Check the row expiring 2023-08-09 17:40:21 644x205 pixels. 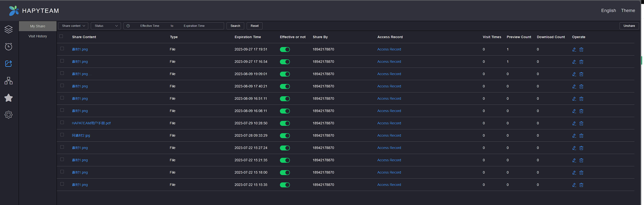[x=62, y=85]
